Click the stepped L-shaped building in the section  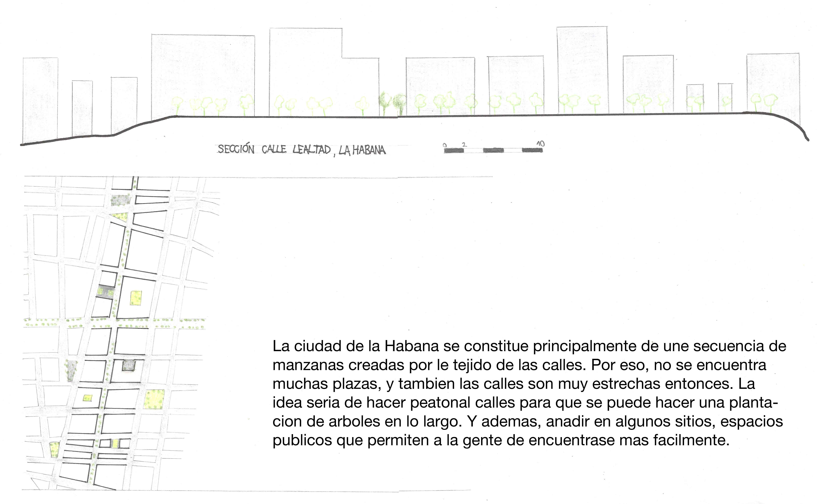point(324,72)
